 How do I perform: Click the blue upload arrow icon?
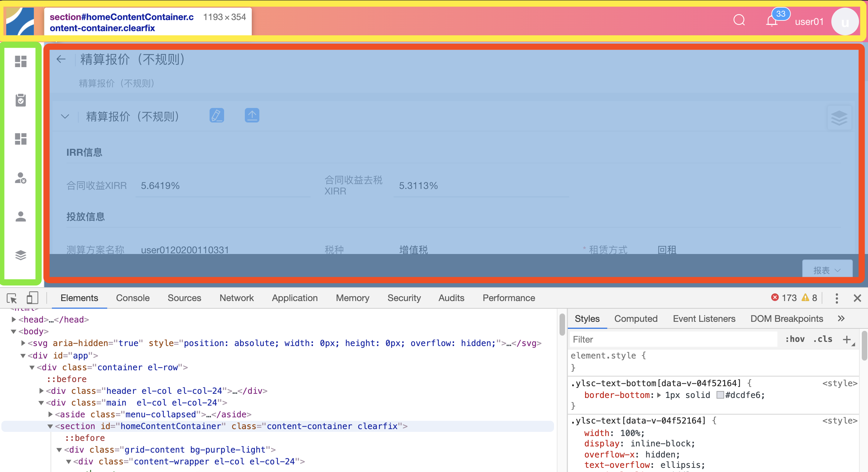(x=252, y=116)
